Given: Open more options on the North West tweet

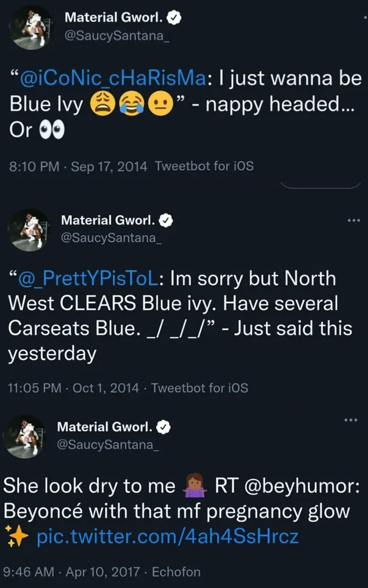Looking at the screenshot, I should click(353, 220).
